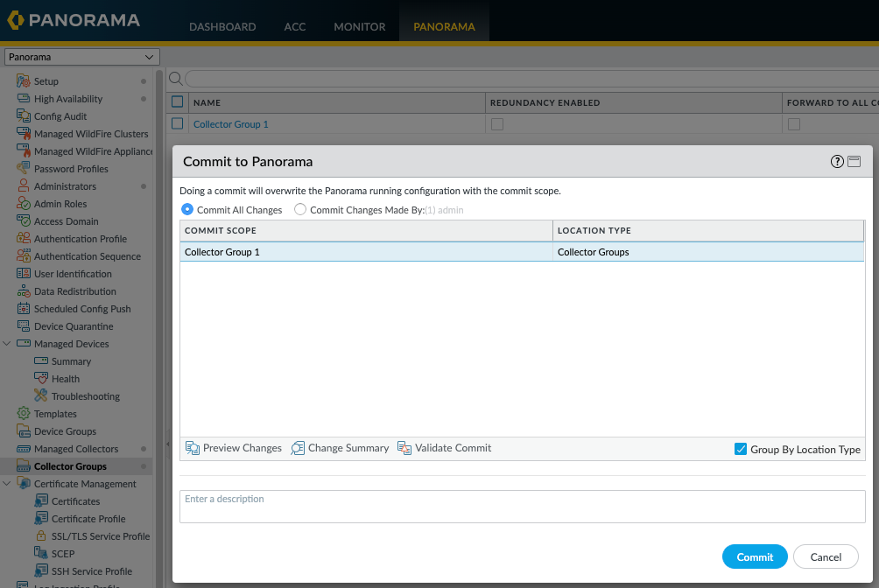Viewport: 879px width, 588px height.
Task: Switch to the MONITOR tab
Action: (x=359, y=26)
